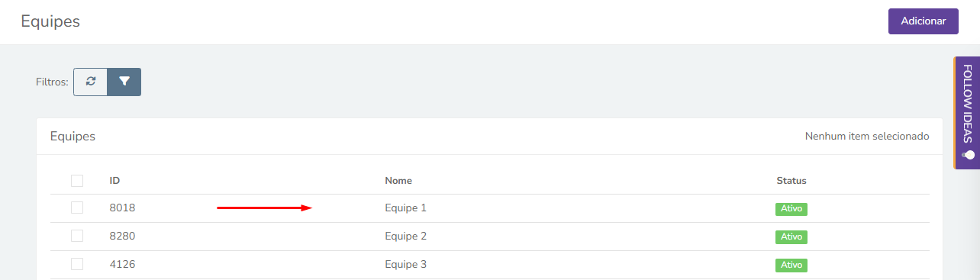Click ID 8018 in the table
980x280 pixels.
tap(122, 208)
